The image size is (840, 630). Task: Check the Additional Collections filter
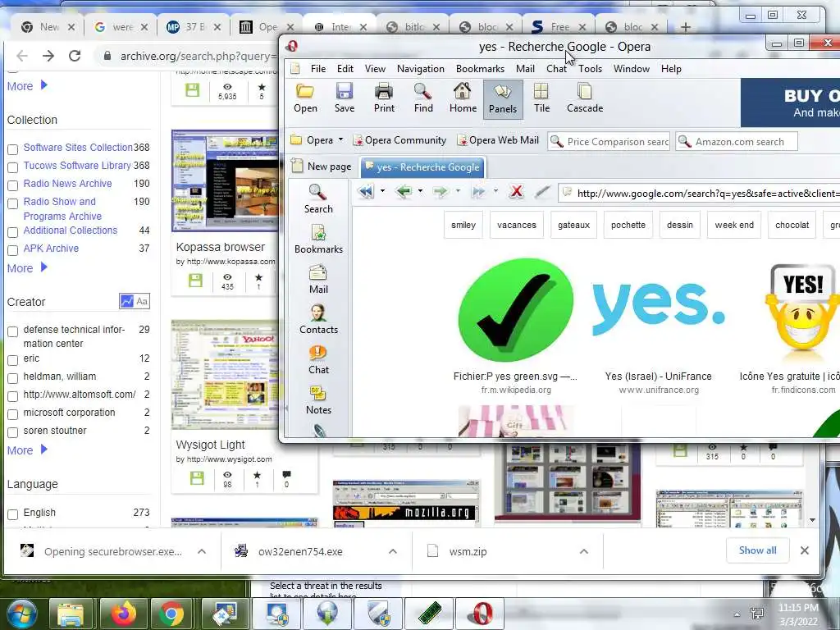pos(13,232)
